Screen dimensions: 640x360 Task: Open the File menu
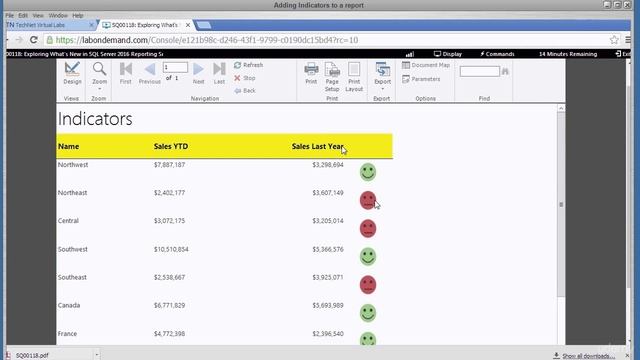(x=10, y=16)
